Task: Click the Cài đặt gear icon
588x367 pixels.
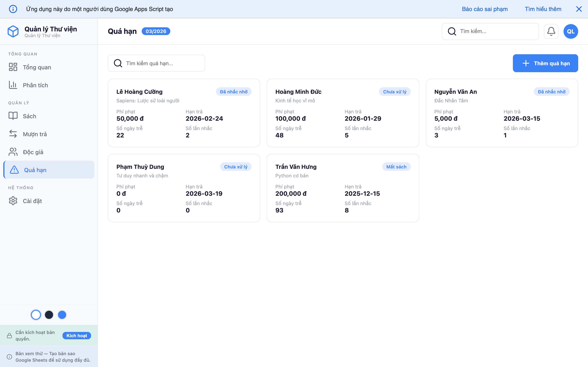Action: pos(13,201)
